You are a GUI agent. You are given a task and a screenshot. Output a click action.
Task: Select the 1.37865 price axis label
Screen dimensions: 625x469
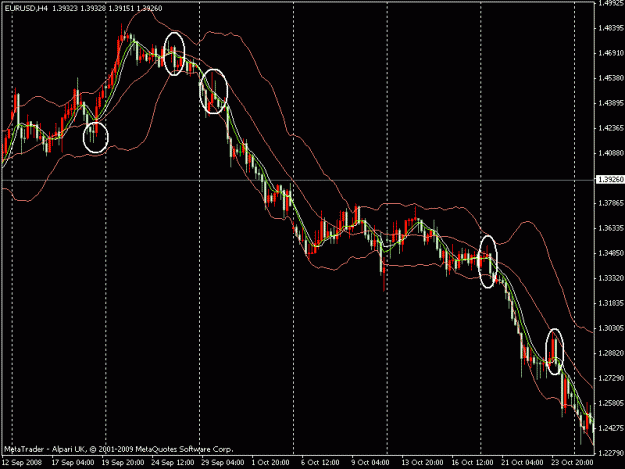click(611, 203)
